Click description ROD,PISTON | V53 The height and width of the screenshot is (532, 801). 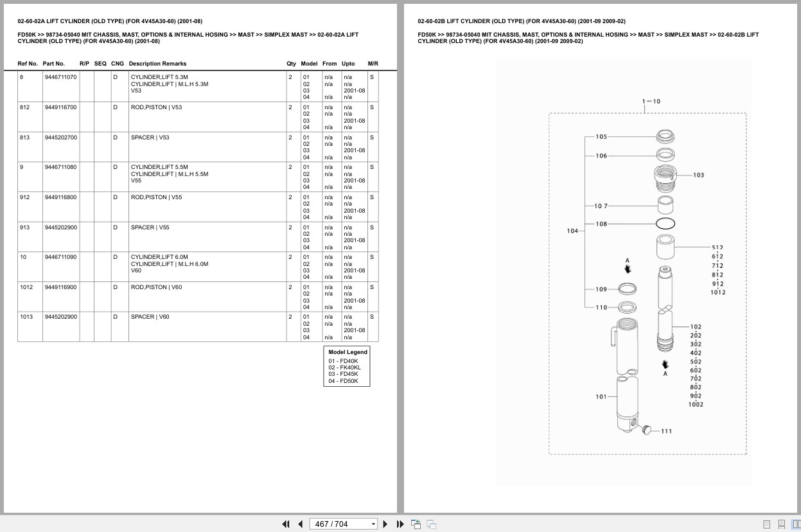click(x=156, y=107)
